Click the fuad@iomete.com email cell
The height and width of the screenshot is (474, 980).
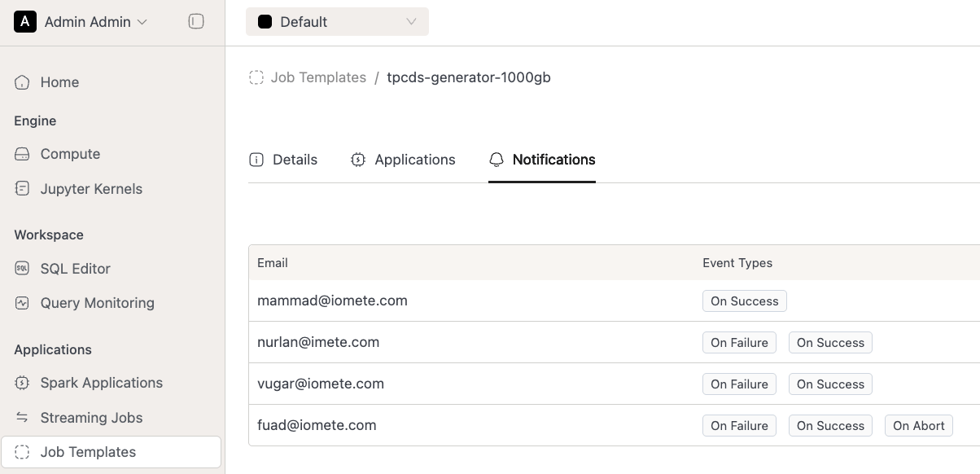point(317,425)
